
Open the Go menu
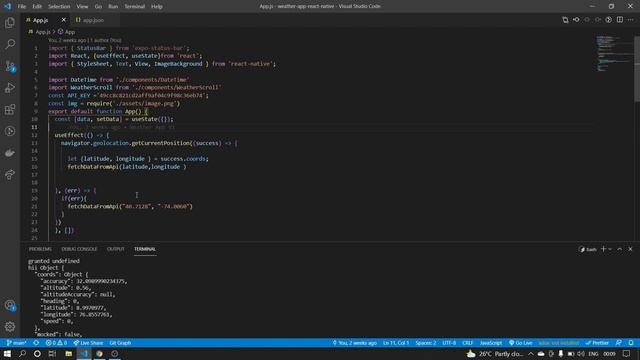(98, 7)
